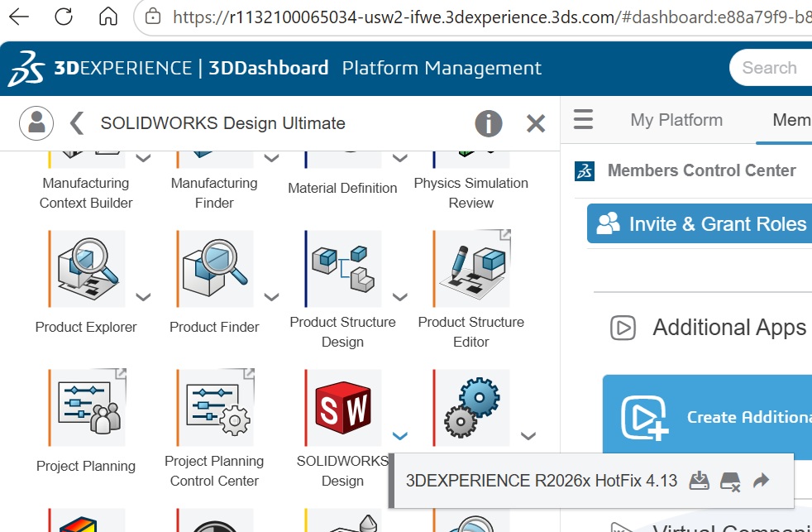The height and width of the screenshot is (532, 812).
Task: Reload the browser page
Action: 64,17
